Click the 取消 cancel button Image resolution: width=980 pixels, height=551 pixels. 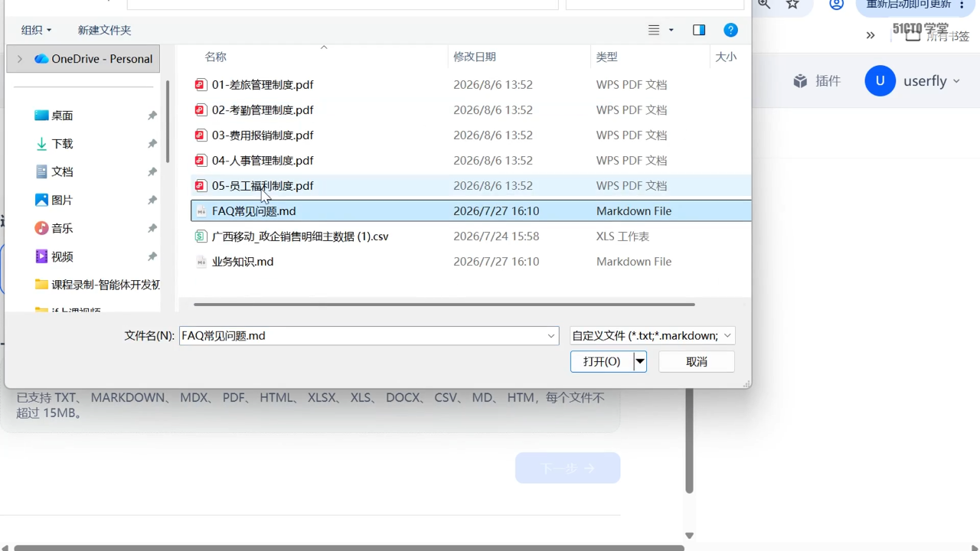tap(697, 361)
